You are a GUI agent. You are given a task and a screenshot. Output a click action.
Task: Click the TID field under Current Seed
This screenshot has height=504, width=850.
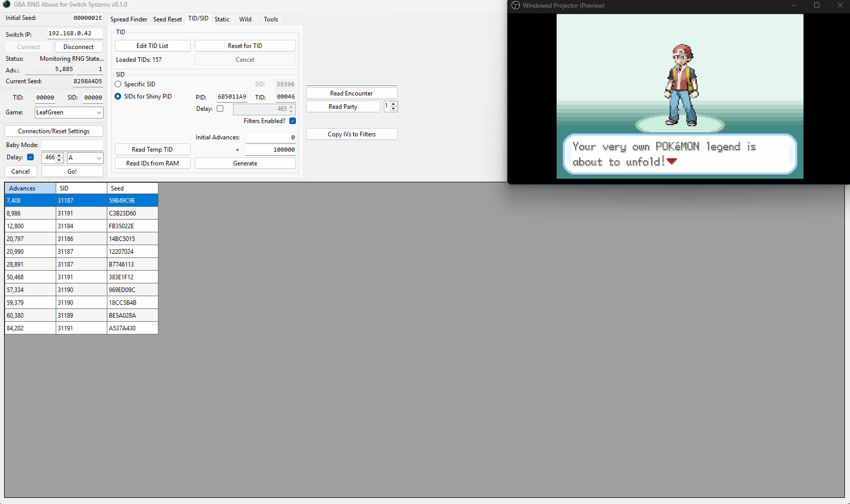(45, 98)
